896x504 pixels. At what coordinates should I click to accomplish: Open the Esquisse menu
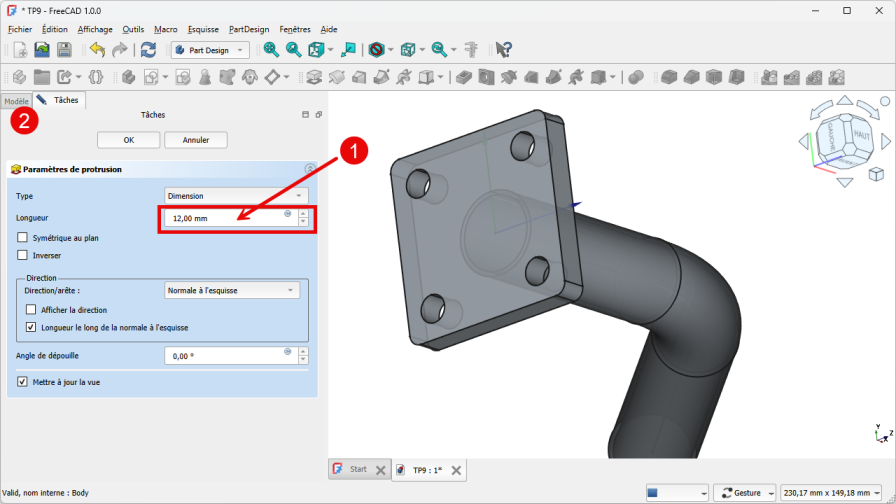(202, 29)
